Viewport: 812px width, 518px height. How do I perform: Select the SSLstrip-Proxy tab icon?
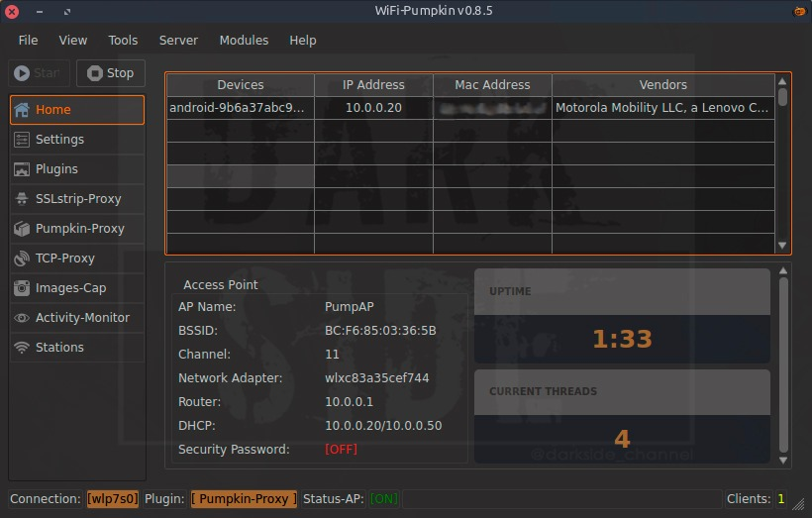(22, 199)
